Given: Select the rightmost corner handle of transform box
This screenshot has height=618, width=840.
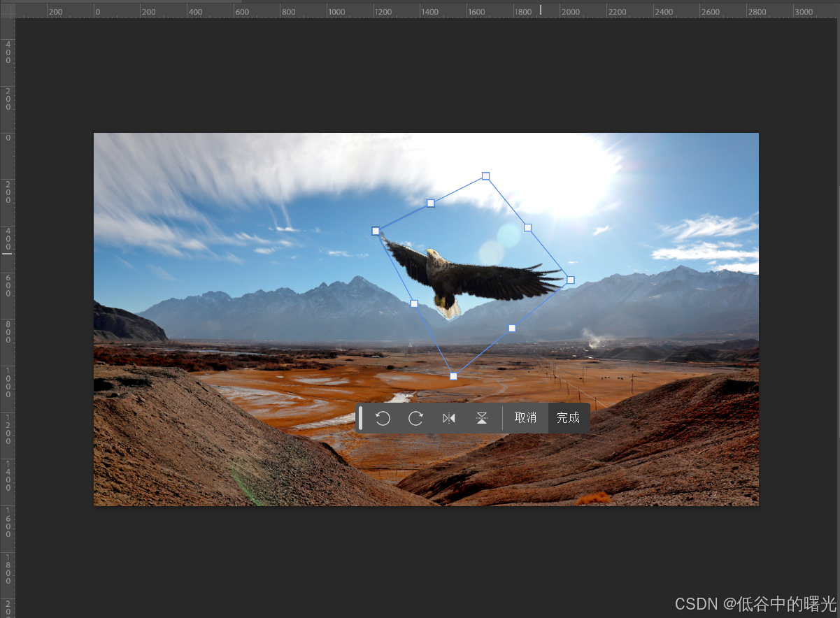Looking at the screenshot, I should pos(571,280).
